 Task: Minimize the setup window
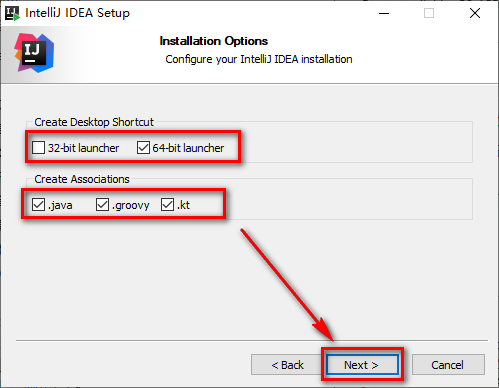[x=384, y=13]
